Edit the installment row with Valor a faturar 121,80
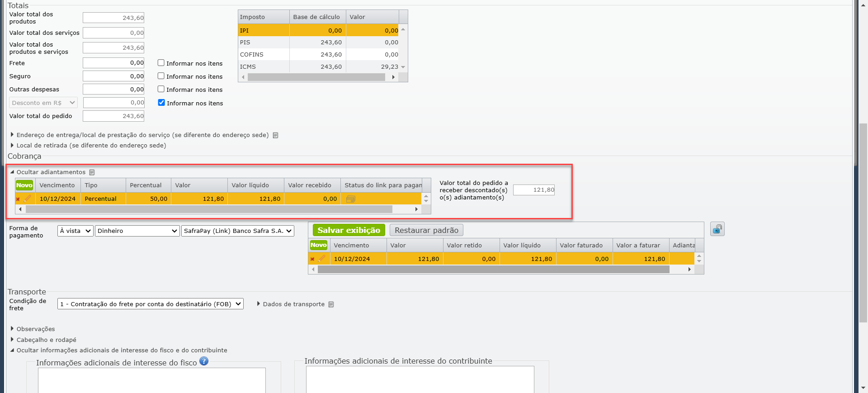This screenshot has height=393, width=868. 322,259
